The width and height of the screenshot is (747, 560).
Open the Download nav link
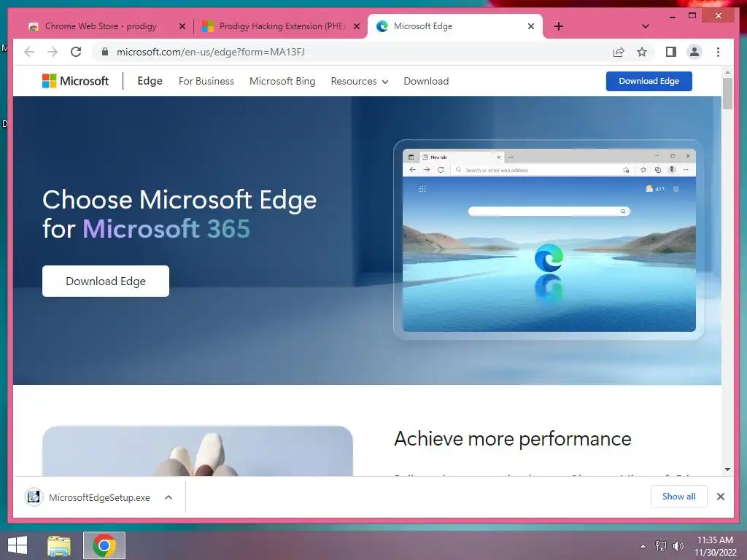[426, 82]
